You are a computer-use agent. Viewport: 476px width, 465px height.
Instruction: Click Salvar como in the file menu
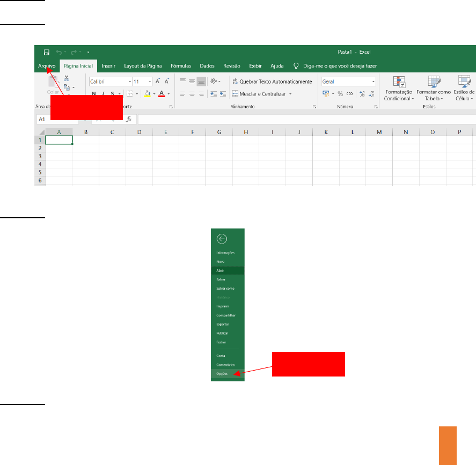click(x=225, y=289)
